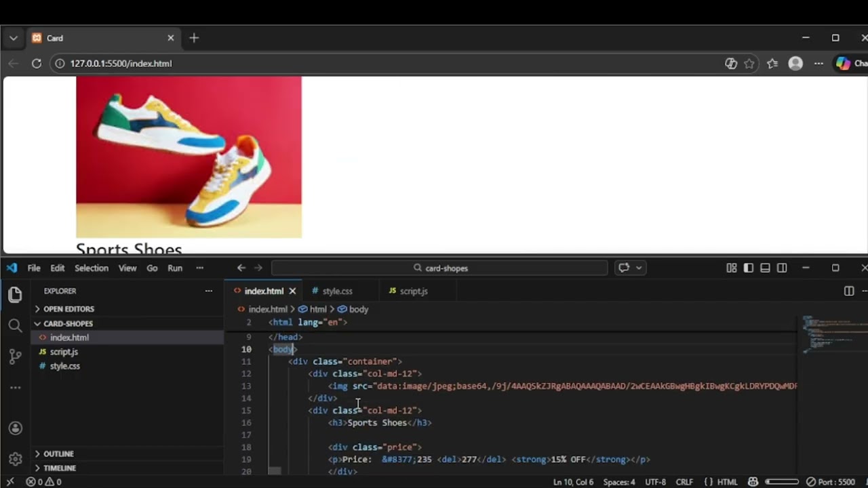Customize layout icon in VS Code title bar
Screen dimensions: 868x488
pyautogui.click(x=732, y=268)
